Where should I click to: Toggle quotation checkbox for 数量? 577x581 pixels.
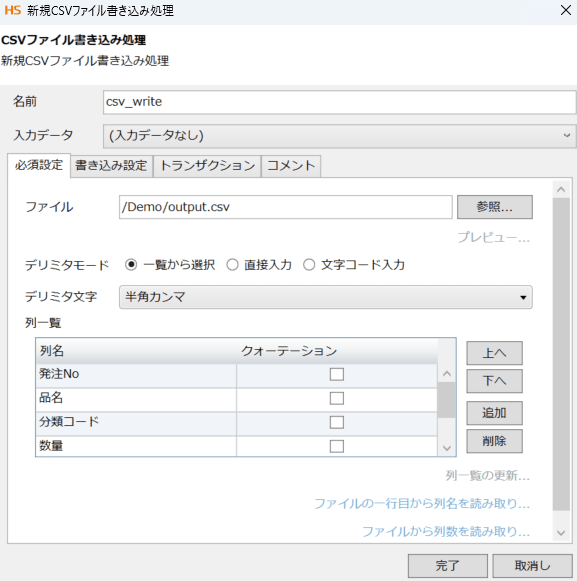pyautogui.click(x=337, y=446)
